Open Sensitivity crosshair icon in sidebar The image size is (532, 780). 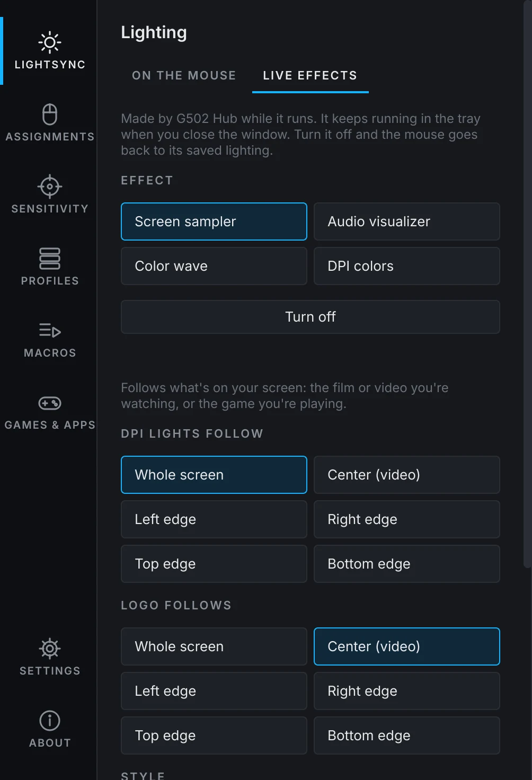click(50, 187)
